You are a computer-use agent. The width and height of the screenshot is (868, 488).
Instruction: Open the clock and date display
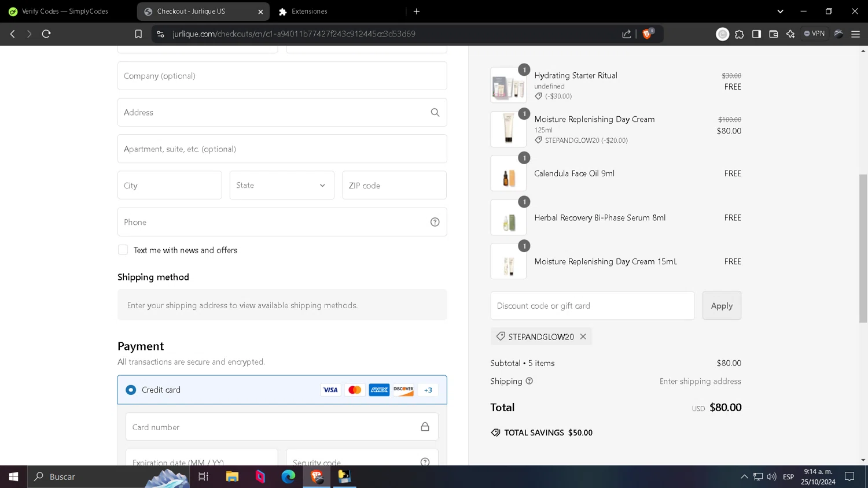pyautogui.click(x=818, y=476)
